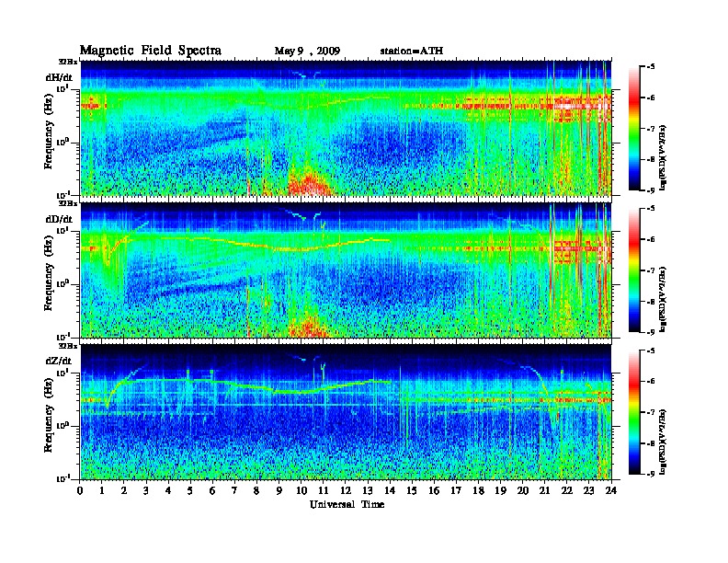The width and height of the screenshot is (728, 563).
Task: Click hour tick label "2" on the time axis
Action: 124,490
